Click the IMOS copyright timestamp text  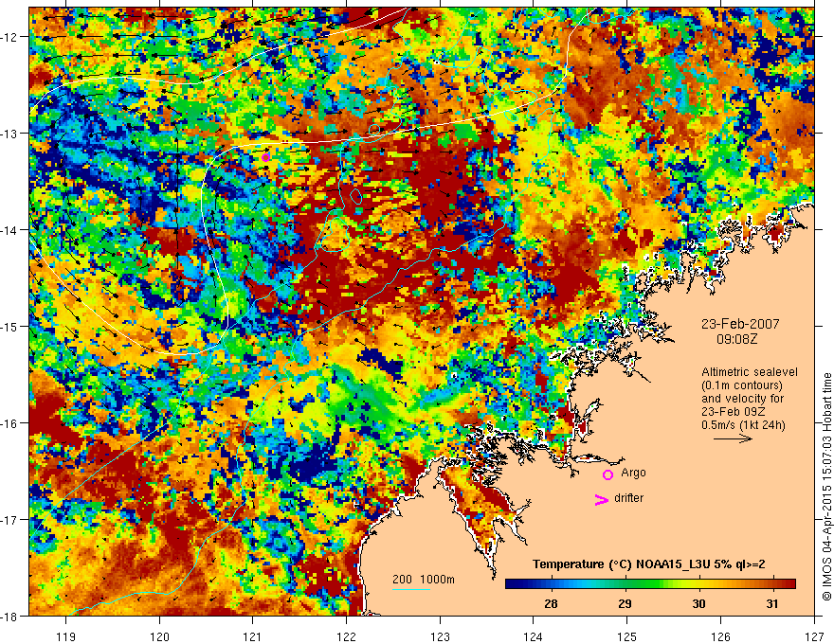coord(826,486)
